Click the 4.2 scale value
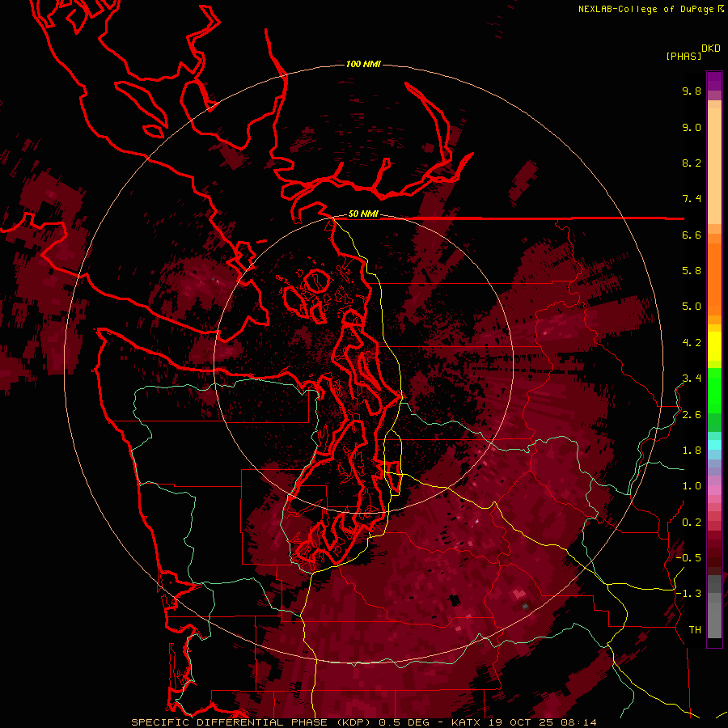Viewport: 728px width, 728px height. [692, 343]
